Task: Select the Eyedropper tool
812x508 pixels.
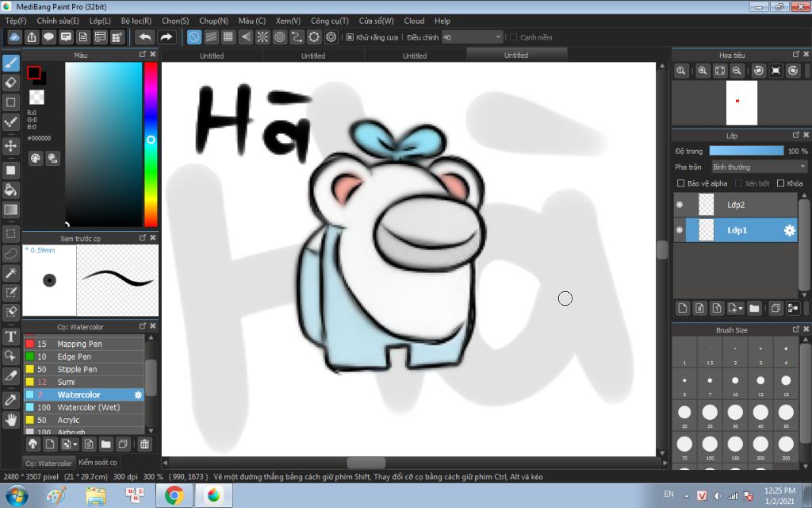Action: click(x=11, y=400)
